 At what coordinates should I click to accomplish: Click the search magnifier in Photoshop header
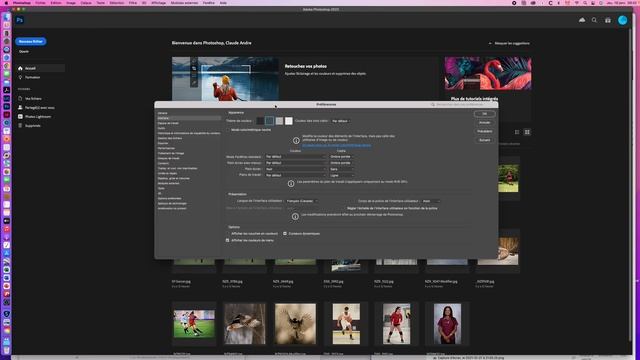pyautogui.click(x=594, y=20)
